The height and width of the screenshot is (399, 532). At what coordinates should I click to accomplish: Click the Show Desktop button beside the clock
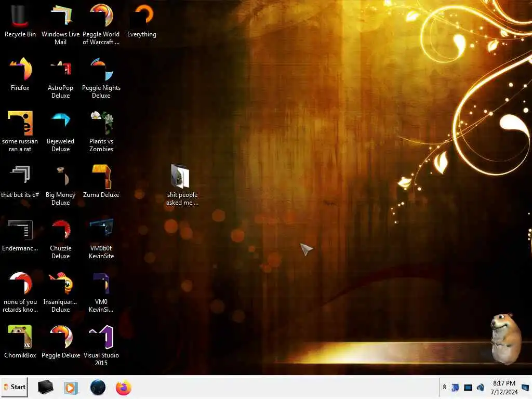pyautogui.click(x=525, y=388)
